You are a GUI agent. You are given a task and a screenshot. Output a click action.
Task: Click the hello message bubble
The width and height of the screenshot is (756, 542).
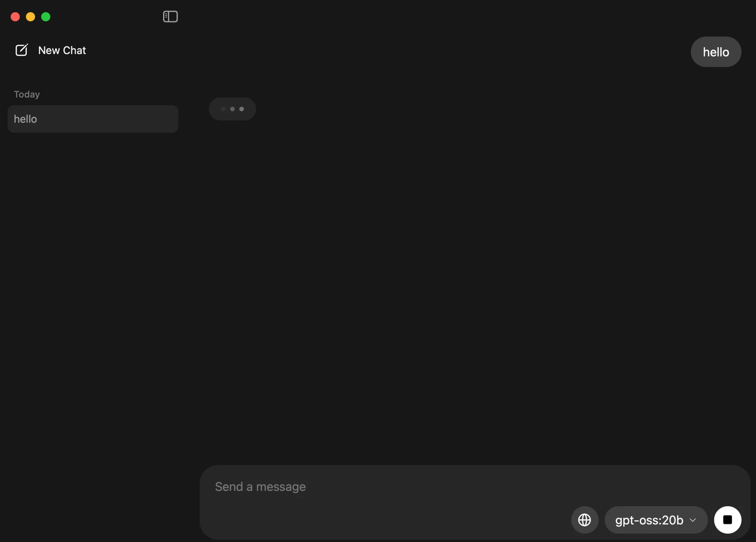point(715,52)
